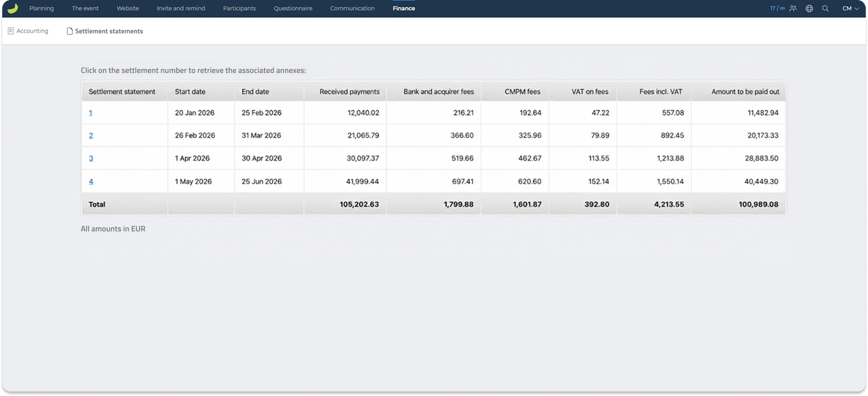This screenshot has width=868, height=396.
Task: Click the 17 / ∞ participant counter
Action: pyautogui.click(x=777, y=8)
